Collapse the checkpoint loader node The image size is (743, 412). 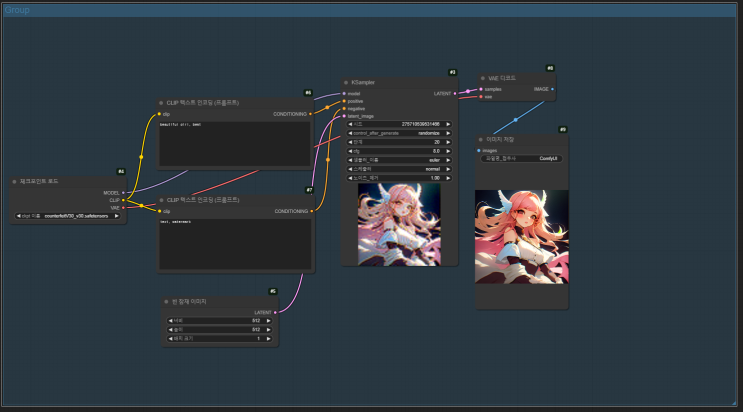coord(16,182)
